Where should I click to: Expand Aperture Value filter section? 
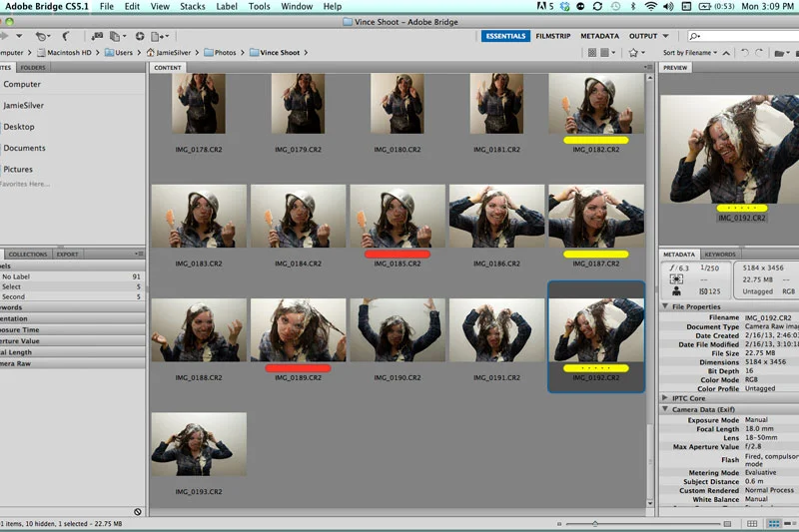coord(72,341)
